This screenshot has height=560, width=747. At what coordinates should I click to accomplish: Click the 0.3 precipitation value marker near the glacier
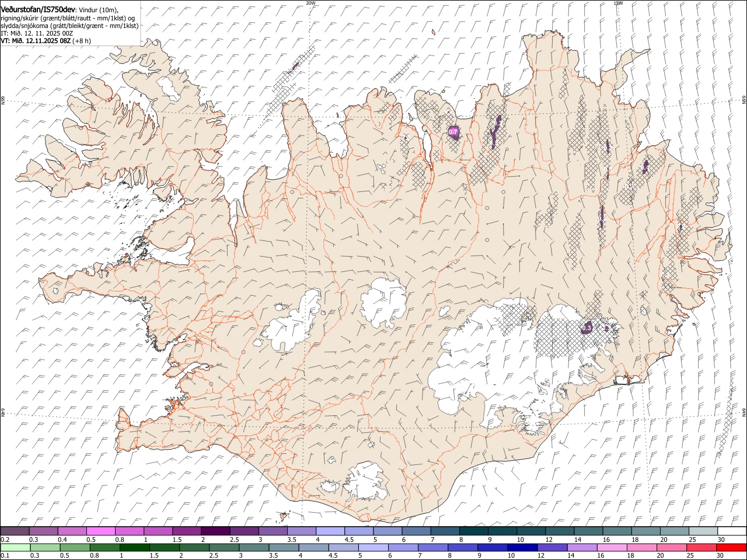[587, 328]
